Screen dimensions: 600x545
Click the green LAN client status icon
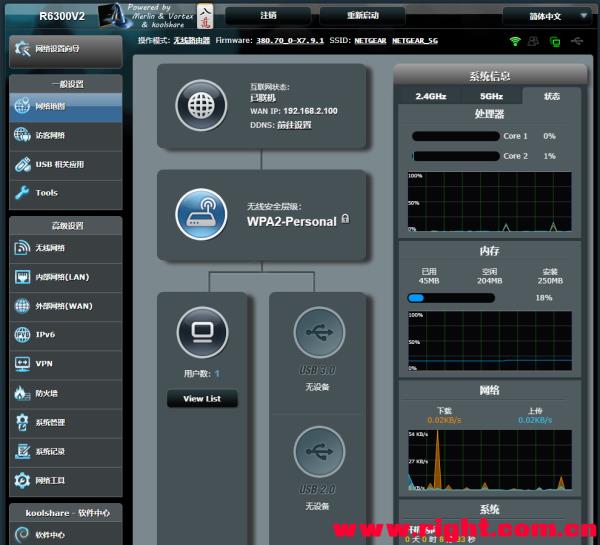click(555, 41)
